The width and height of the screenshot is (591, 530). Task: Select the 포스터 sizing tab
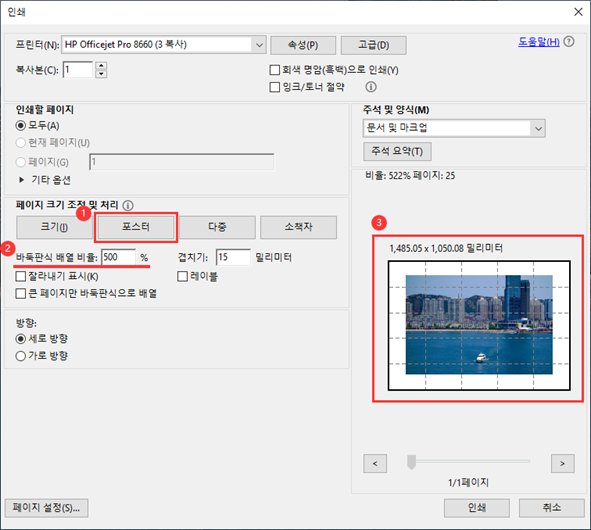(136, 227)
